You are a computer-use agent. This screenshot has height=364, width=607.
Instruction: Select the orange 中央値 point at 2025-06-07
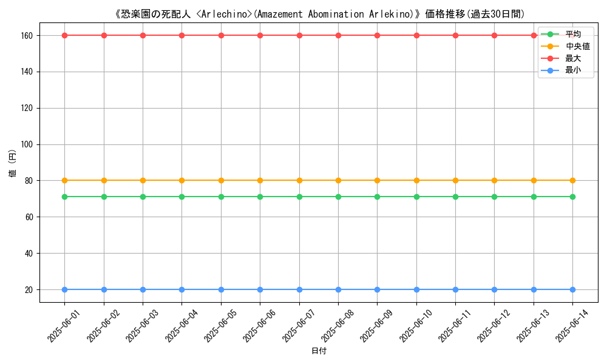(299, 181)
